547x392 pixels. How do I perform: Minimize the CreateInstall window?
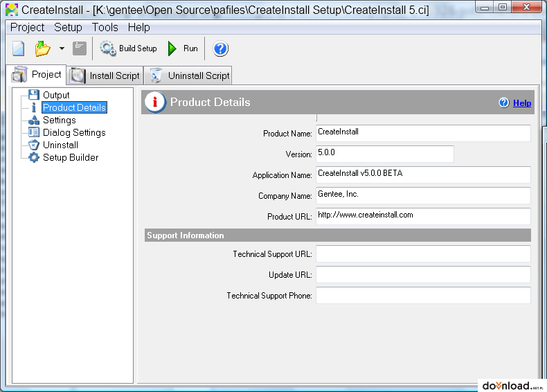click(x=484, y=8)
